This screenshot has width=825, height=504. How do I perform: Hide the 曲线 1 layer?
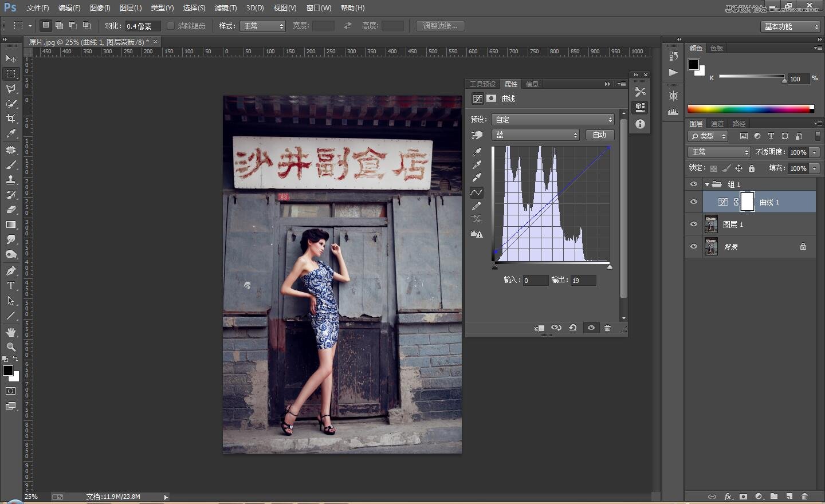coord(694,202)
